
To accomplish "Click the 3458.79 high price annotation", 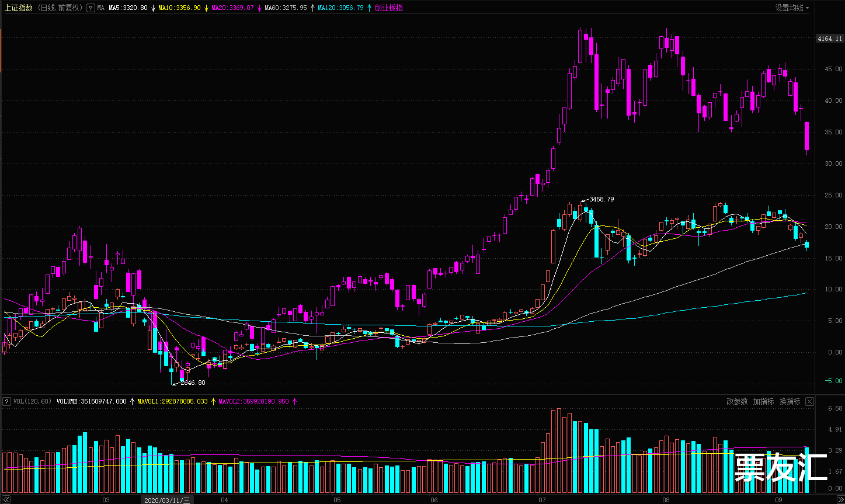I will click(x=601, y=199).
